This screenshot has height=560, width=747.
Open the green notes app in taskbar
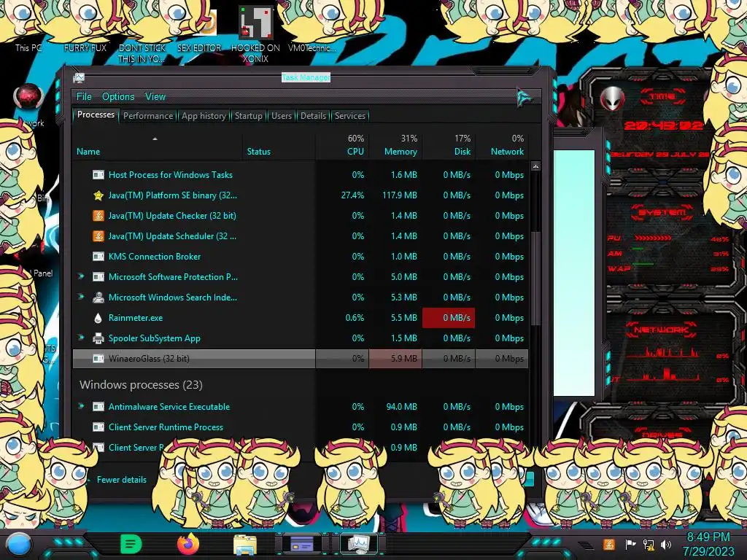tap(131, 544)
